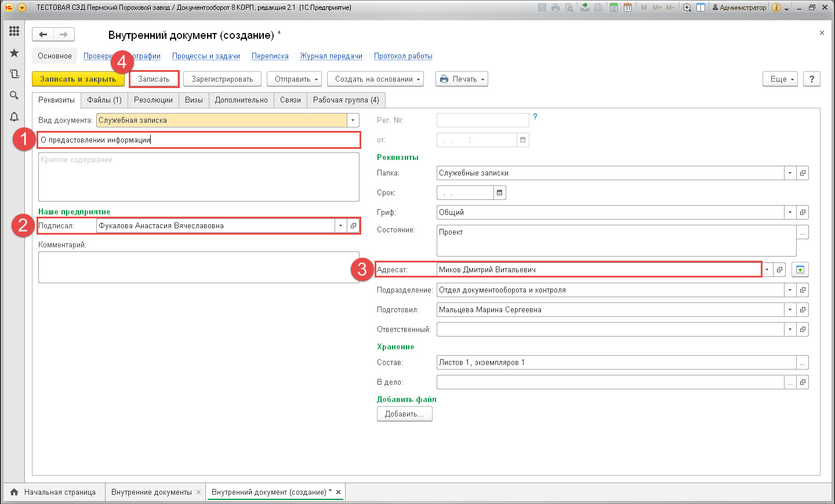
Task: Toggle panel layout icon in title bar
Action: pyautogui.click(x=700, y=8)
